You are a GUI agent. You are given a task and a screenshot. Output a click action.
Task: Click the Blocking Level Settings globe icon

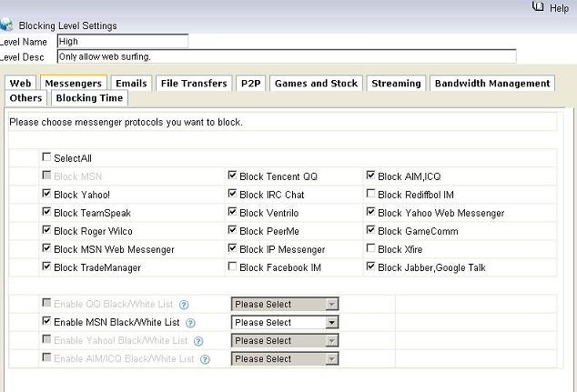5,25
